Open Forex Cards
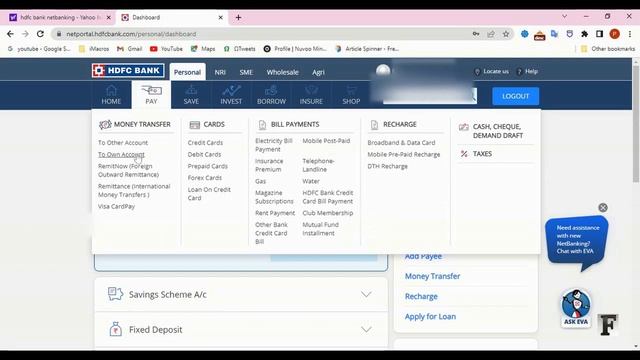 [x=204, y=178]
